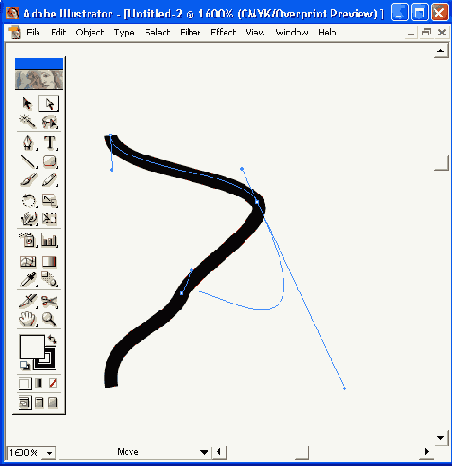The width and height of the screenshot is (452, 466).
Task: Click the white Fill color box
Action: pos(32,347)
